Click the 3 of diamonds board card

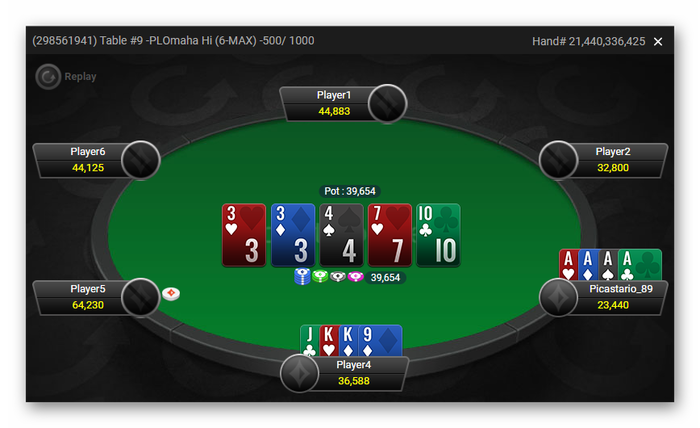(x=293, y=235)
